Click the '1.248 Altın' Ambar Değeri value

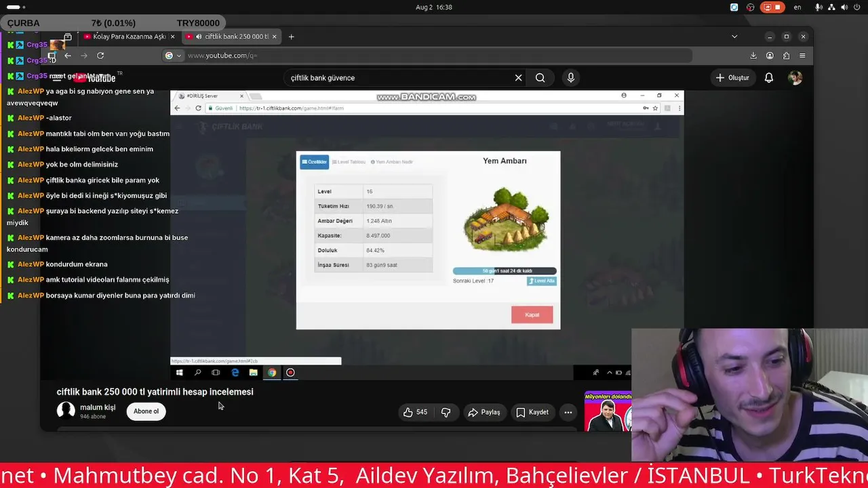(379, 221)
